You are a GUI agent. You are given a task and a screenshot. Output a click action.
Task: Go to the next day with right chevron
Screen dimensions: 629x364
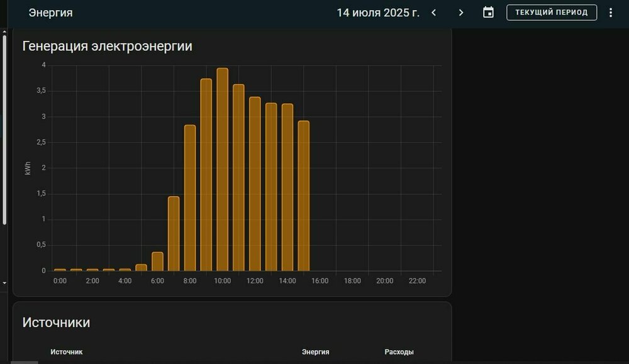click(461, 13)
